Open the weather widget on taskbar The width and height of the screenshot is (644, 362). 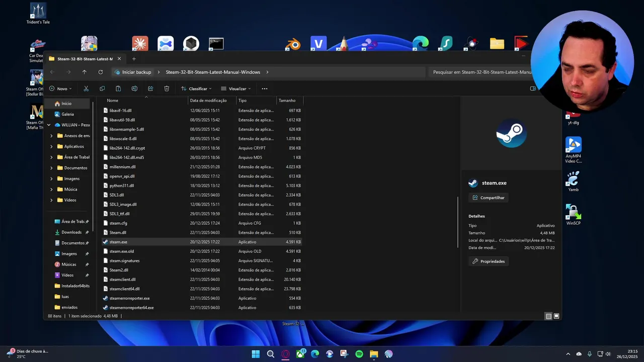28,354
